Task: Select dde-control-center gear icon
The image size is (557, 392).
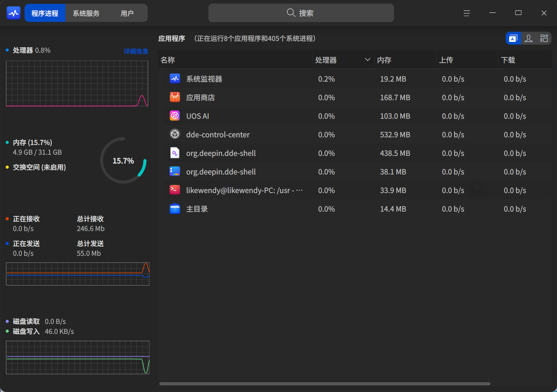Action: 175,134
